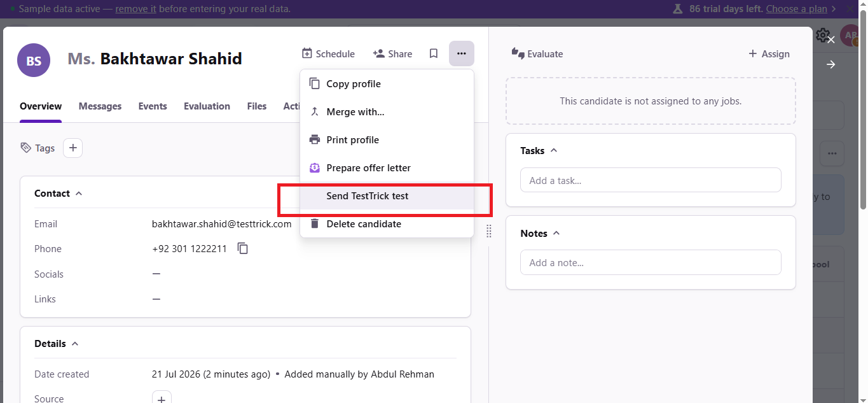
Task: Click Added manually by Abdul Rehman text
Action: (x=359, y=374)
